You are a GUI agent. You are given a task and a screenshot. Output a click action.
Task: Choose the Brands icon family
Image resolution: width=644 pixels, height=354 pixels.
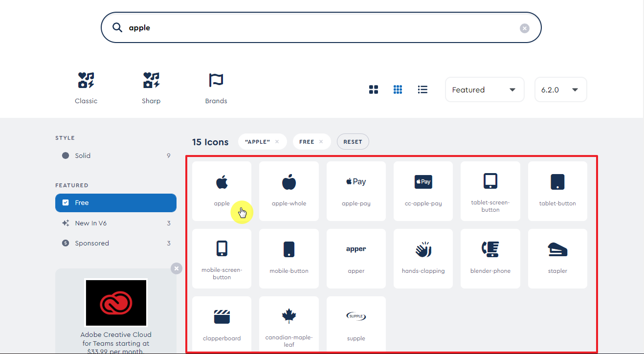coord(216,88)
